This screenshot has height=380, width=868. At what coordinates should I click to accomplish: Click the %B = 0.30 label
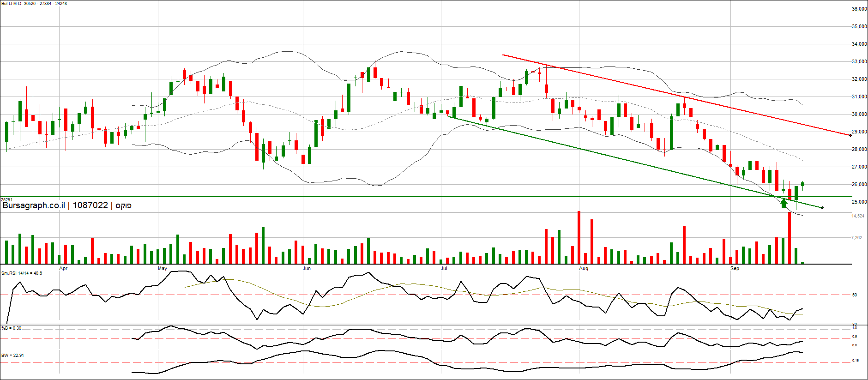(11, 328)
